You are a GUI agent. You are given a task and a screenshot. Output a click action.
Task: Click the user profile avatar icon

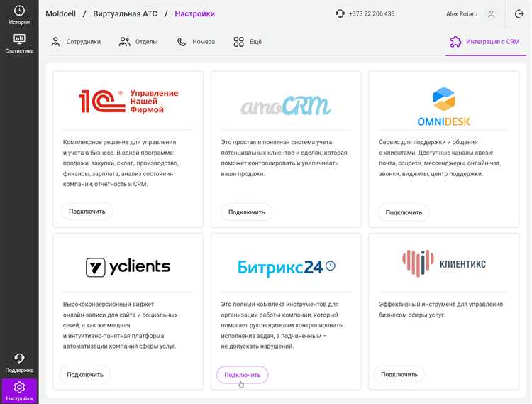[490, 14]
